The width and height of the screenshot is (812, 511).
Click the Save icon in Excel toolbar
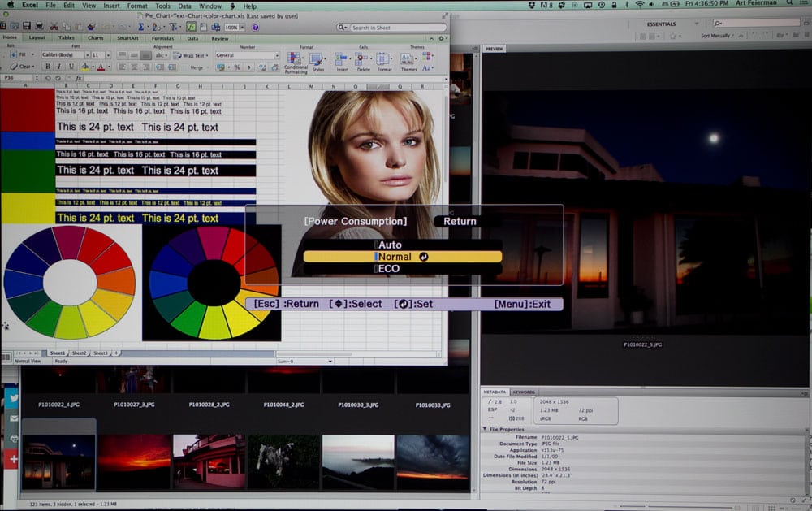(x=27, y=27)
